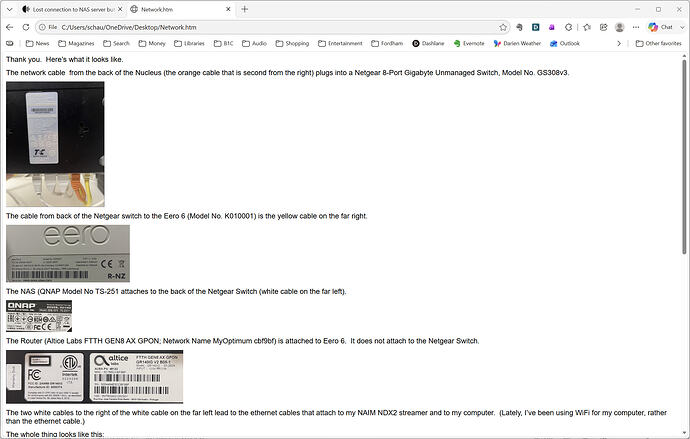Switch to Lost connection to NAS server tab

pos(69,9)
